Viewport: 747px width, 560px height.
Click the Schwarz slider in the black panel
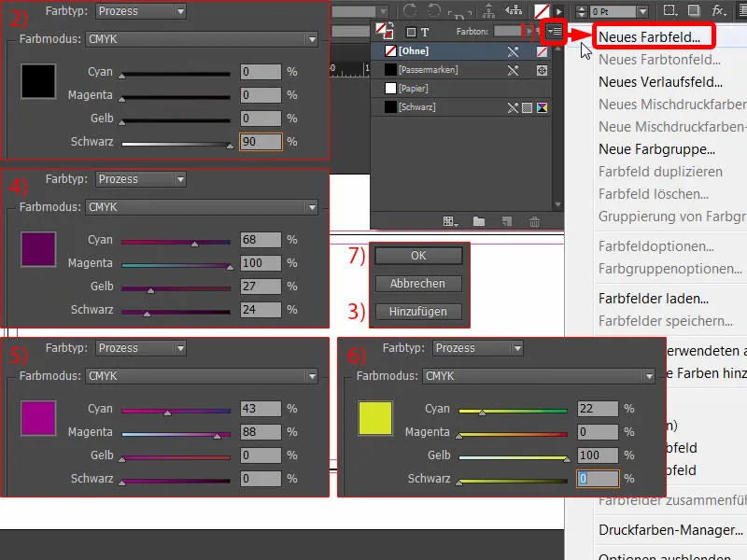[x=176, y=144]
